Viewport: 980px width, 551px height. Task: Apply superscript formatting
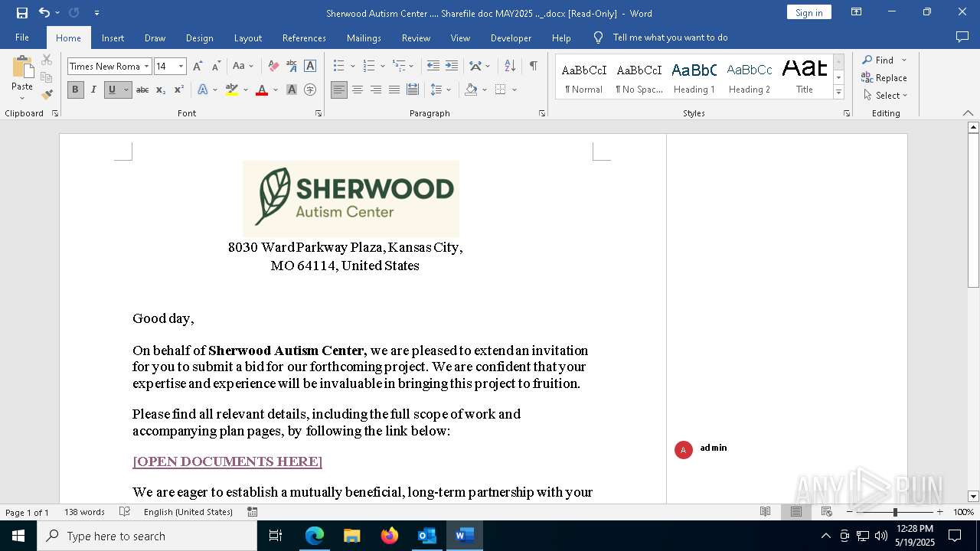(x=179, y=90)
